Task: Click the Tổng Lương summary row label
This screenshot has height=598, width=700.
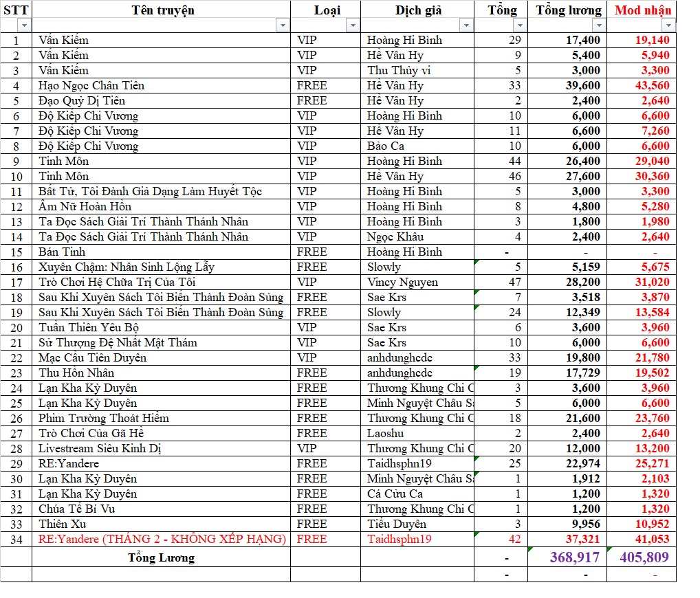Action: (x=162, y=557)
